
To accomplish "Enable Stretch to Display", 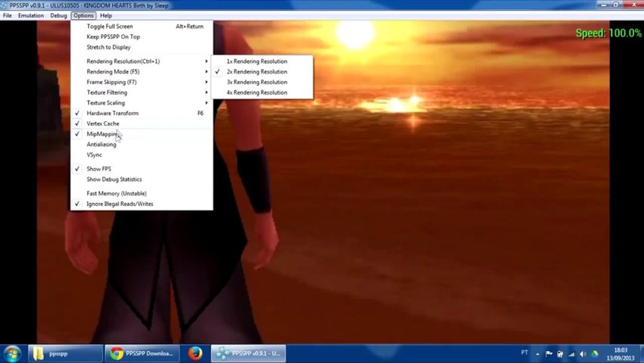I will click(x=141, y=47).
